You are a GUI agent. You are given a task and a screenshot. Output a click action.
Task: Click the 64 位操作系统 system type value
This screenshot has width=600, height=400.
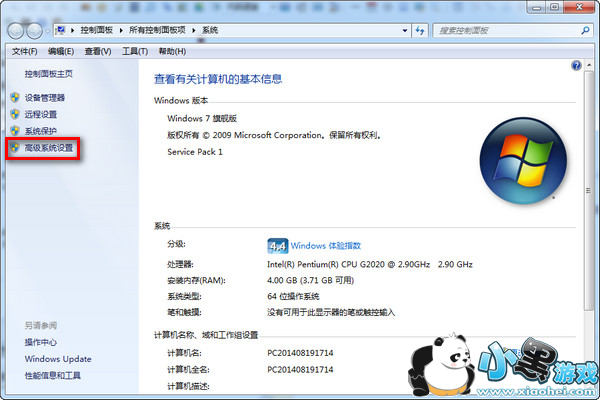click(293, 296)
